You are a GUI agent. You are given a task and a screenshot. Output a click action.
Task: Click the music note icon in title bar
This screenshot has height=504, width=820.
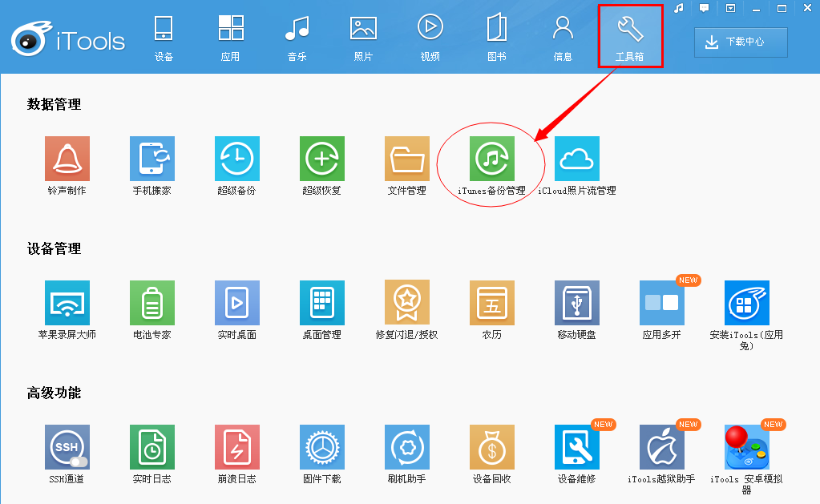click(x=679, y=8)
